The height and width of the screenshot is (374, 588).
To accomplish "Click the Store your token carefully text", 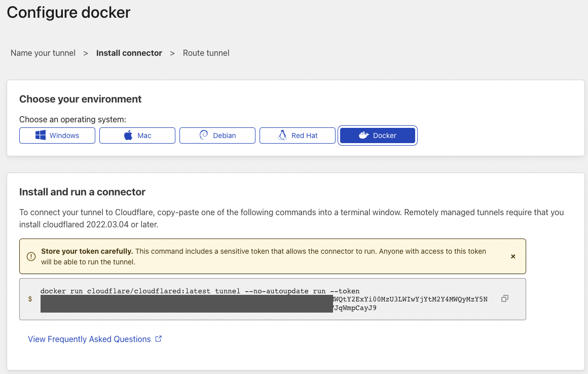I will [87, 251].
